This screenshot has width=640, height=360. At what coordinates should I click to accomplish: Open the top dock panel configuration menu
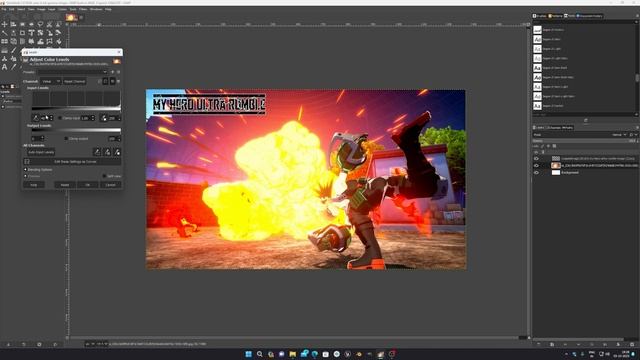[637, 16]
